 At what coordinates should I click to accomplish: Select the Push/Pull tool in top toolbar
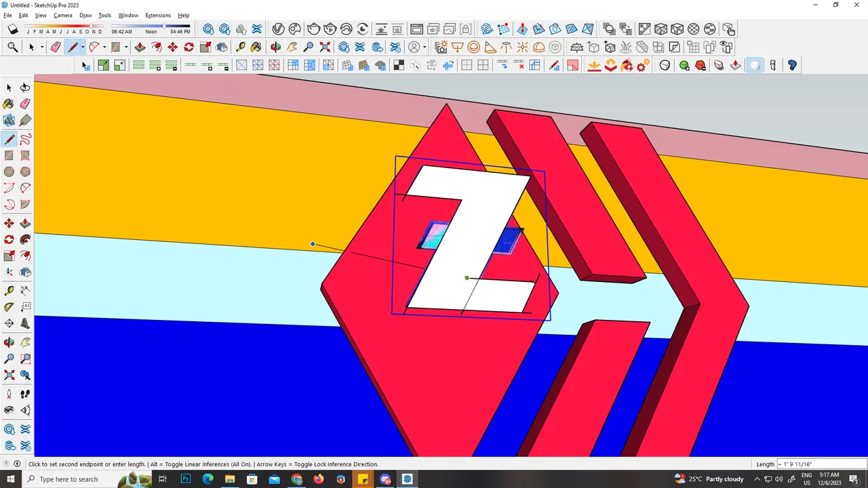(140, 47)
